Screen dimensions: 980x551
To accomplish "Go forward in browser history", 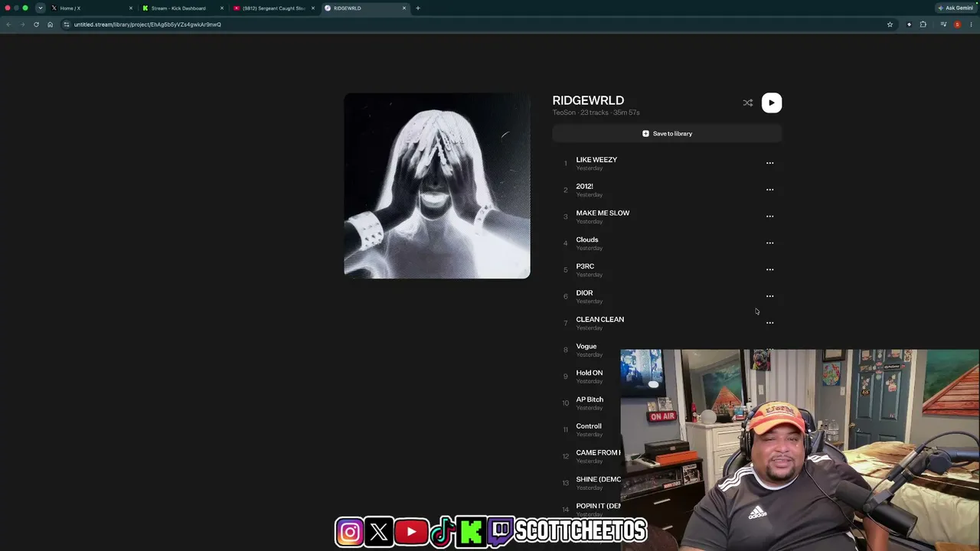I will [x=22, y=24].
